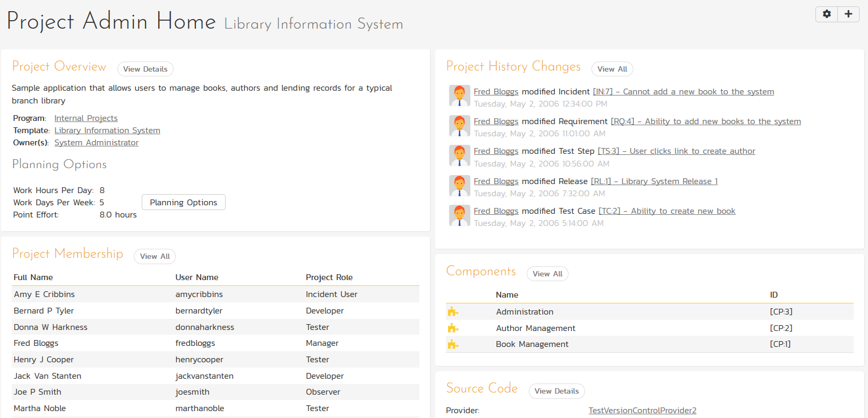This screenshot has height=418, width=868.
Task: View all Project History Changes
Action: (x=612, y=69)
